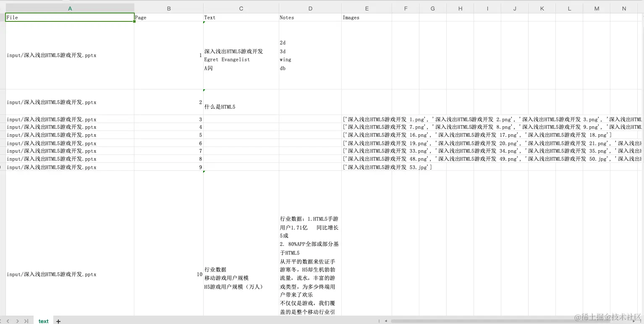Viewport: 644px width, 324px height.
Task: Select the Page cell containing 1
Action: pos(169,55)
